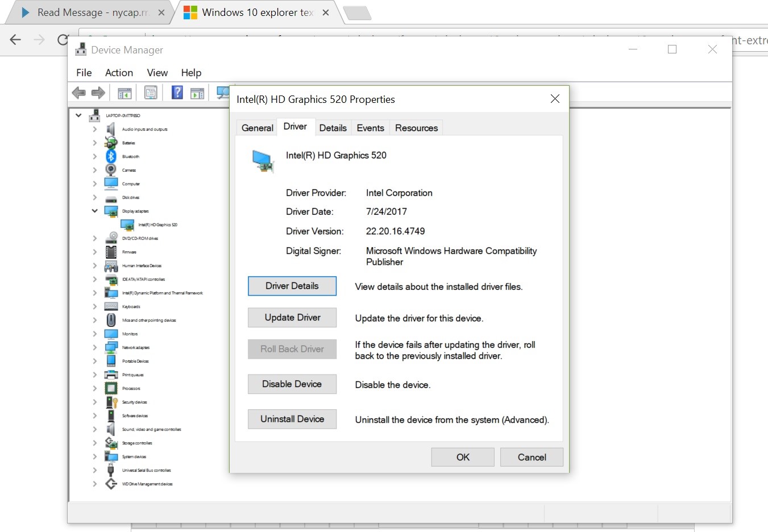Switch to the Details tab

(333, 128)
